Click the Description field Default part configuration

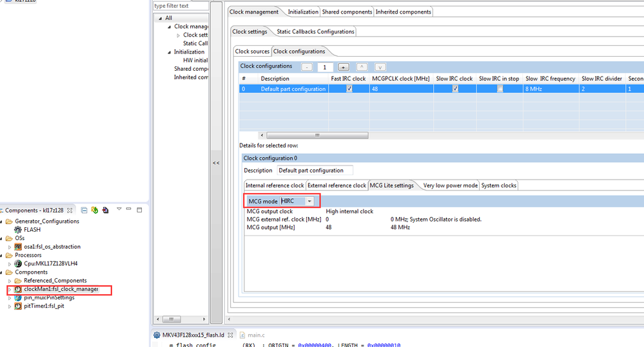[315, 170]
